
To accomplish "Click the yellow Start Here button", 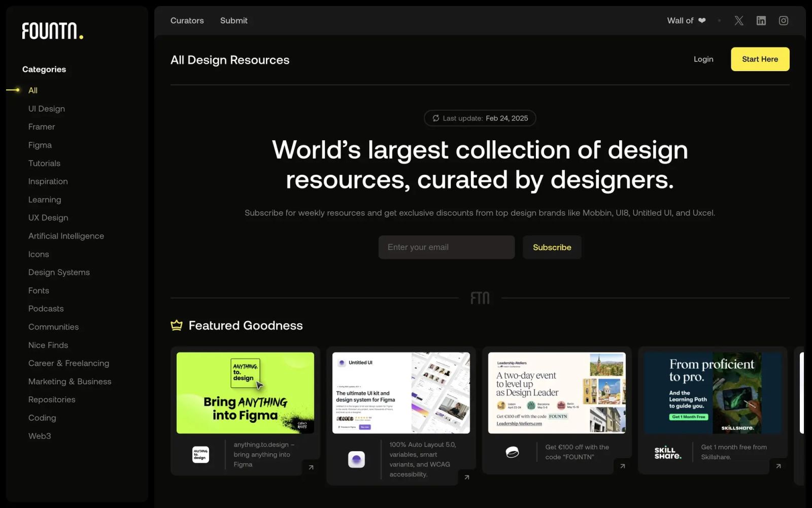I will [760, 59].
